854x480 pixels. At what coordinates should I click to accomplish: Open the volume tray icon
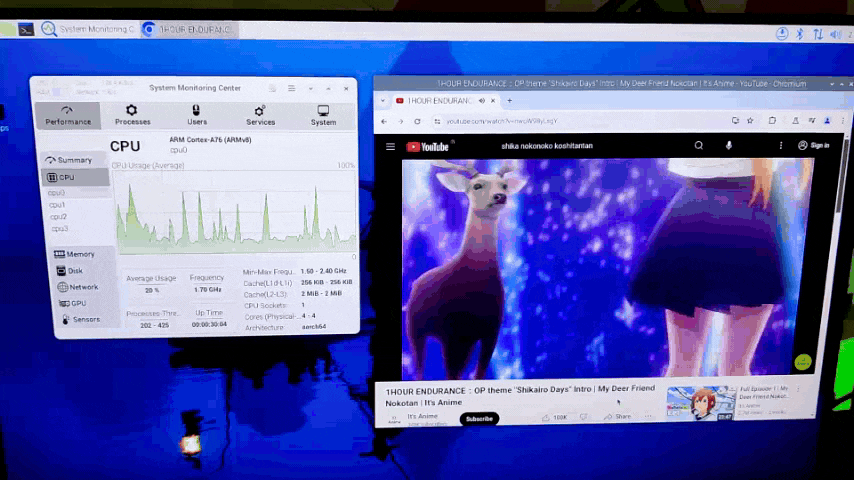click(835, 34)
